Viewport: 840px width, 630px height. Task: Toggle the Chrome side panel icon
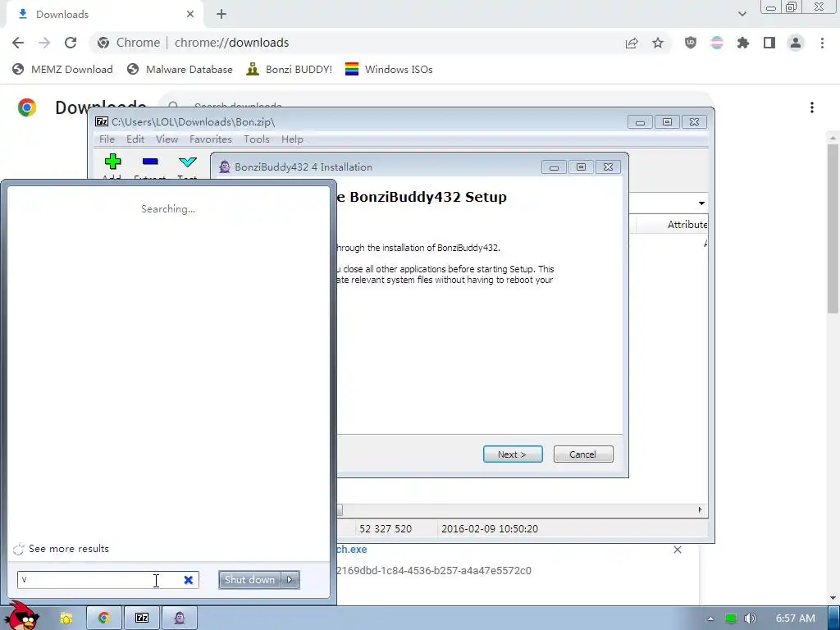coord(769,43)
